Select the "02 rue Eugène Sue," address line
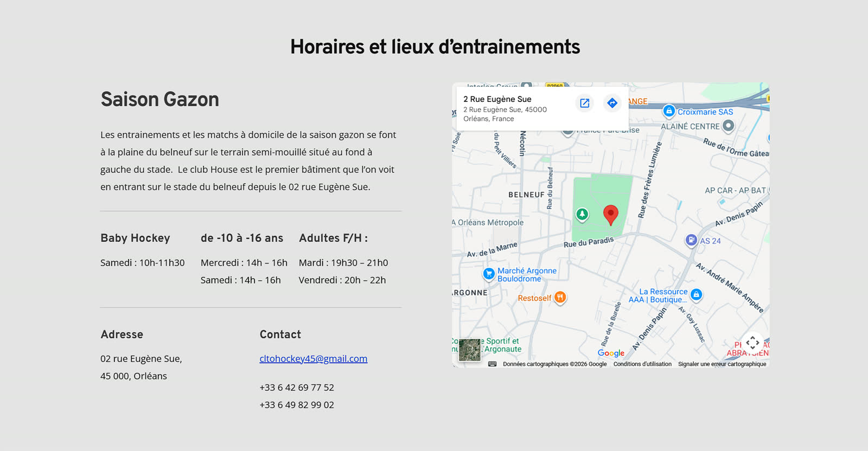This screenshot has height=451, width=868. click(142, 359)
